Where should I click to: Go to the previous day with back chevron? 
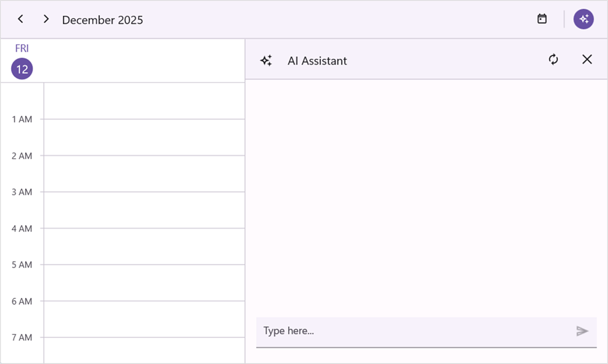[20, 19]
